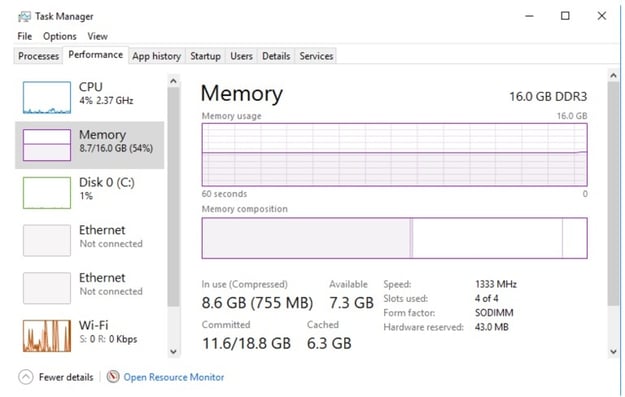Select the Performance tab
This screenshot has width=625, height=397.
tap(96, 55)
